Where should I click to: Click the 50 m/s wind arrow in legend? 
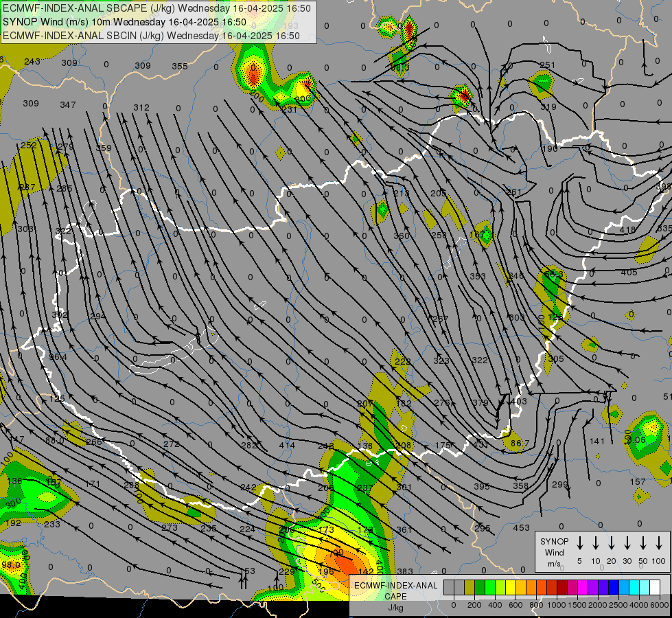[643, 542]
